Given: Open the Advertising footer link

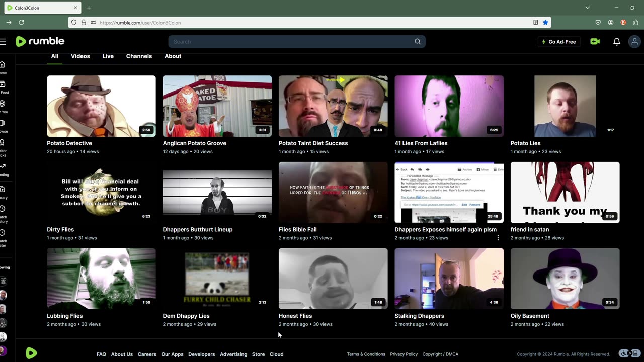Looking at the screenshot, I should click(x=233, y=354).
